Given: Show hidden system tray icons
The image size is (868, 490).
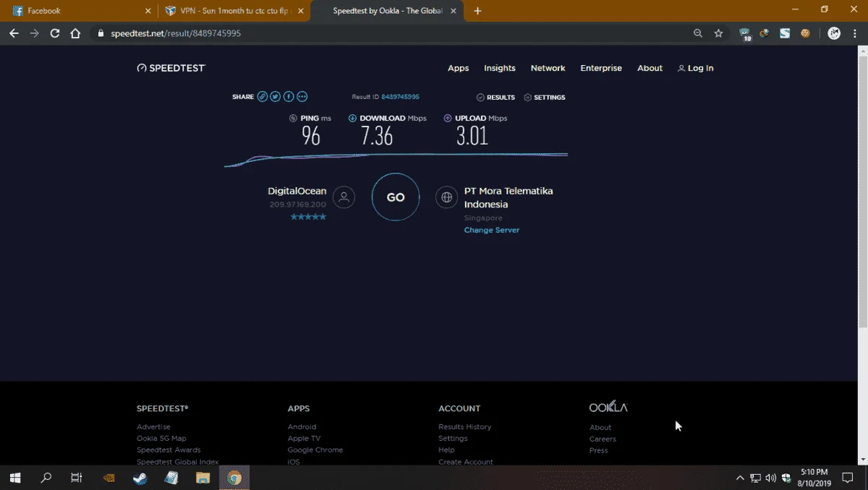Looking at the screenshot, I should pos(740,478).
